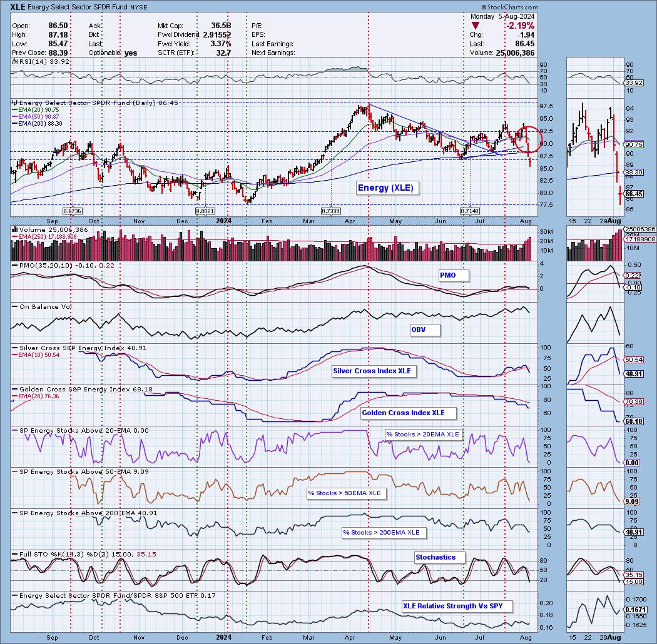Click the 0.8021 value box
Screen dimensions: 657x644
tap(205, 211)
